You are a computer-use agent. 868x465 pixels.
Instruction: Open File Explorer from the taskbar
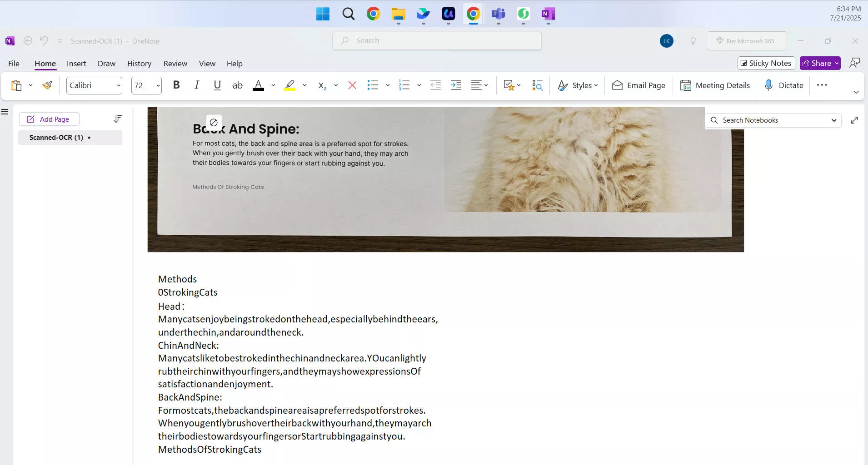[398, 14]
